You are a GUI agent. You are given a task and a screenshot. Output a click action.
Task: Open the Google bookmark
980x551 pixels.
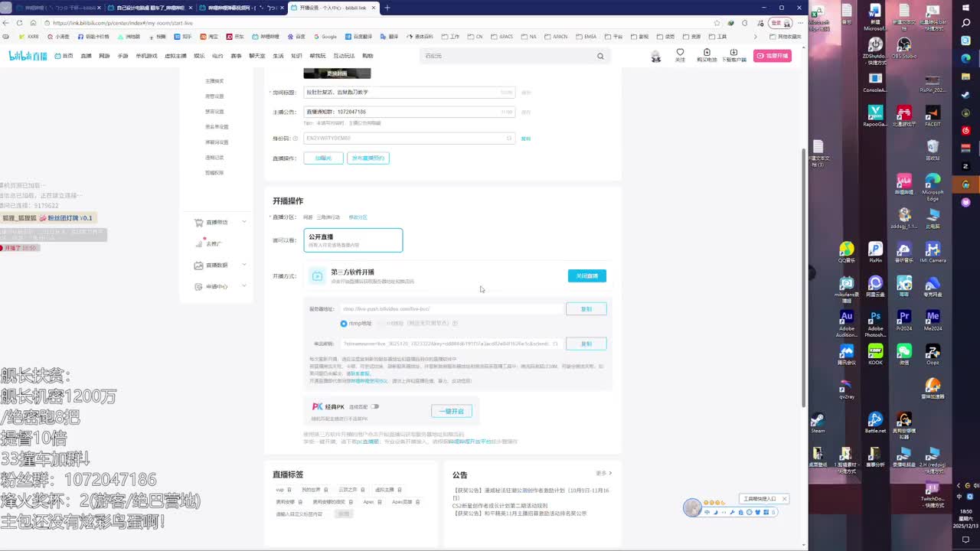tap(325, 37)
